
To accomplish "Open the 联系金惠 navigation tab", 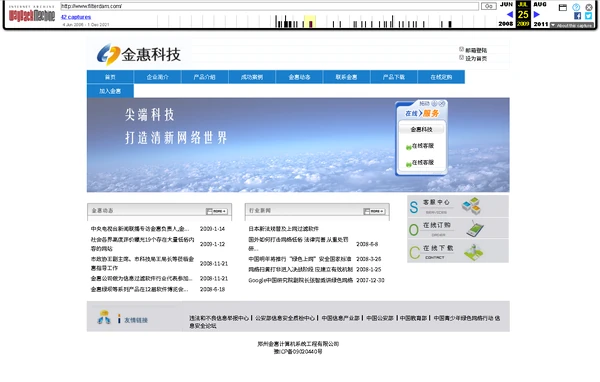I will [x=346, y=77].
